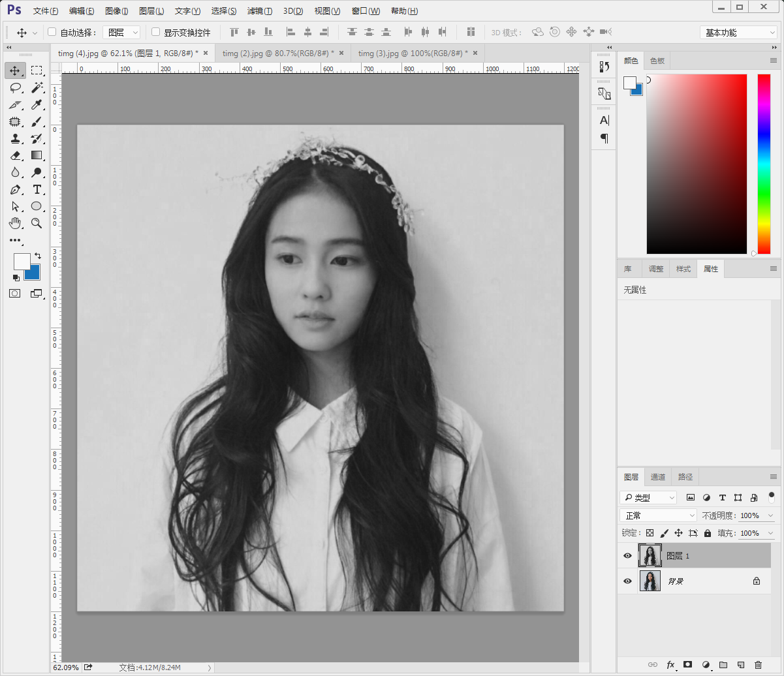Image resolution: width=784 pixels, height=676 pixels.
Task: Select the Zoom magnifier tool
Action: [x=37, y=223]
